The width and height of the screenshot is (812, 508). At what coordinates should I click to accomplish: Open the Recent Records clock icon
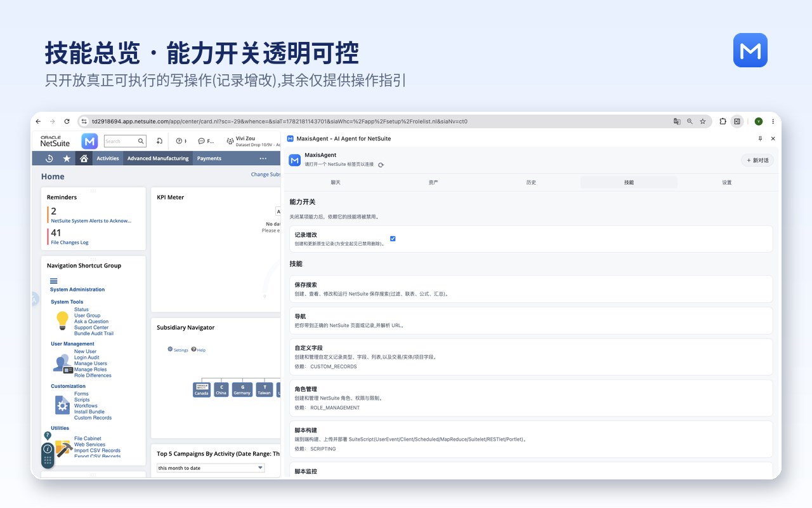(x=49, y=158)
